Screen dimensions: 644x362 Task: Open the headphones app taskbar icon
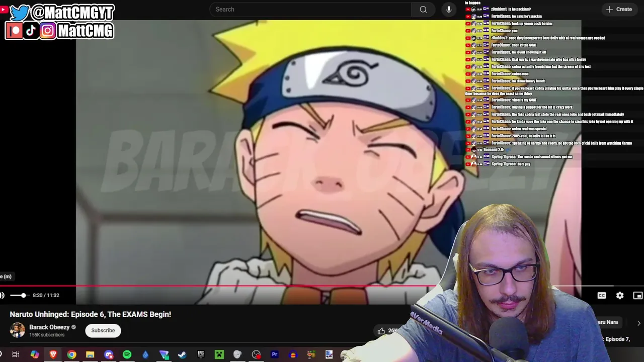(x=293, y=354)
